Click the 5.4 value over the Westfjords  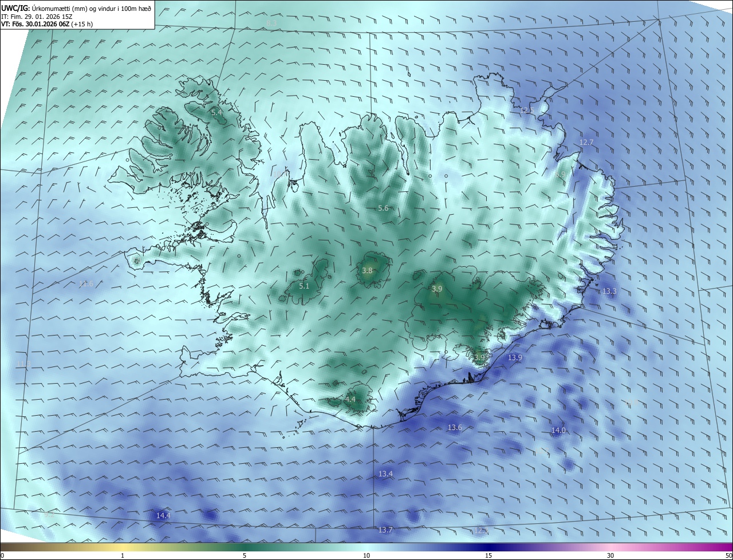click(216, 112)
